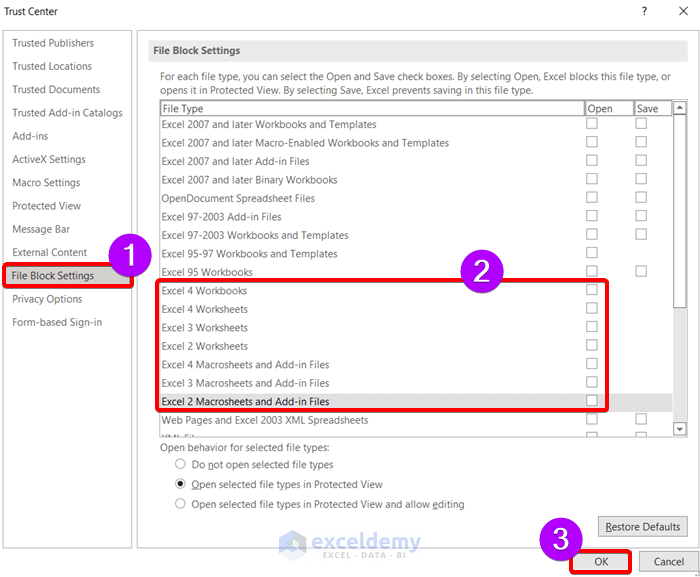Click the file list scroll up arrow
Image resolution: width=700 pixels, height=577 pixels.
[679, 108]
